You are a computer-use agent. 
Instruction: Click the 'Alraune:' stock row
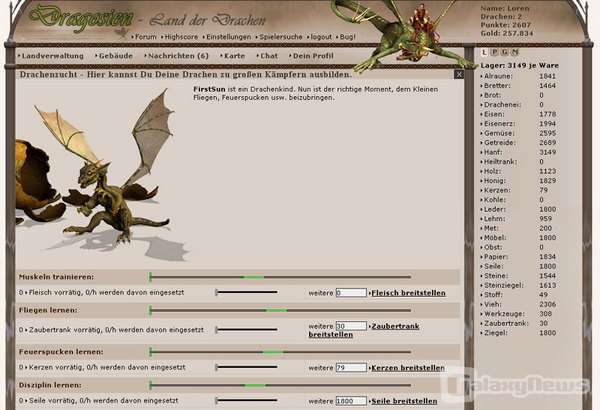(x=518, y=76)
